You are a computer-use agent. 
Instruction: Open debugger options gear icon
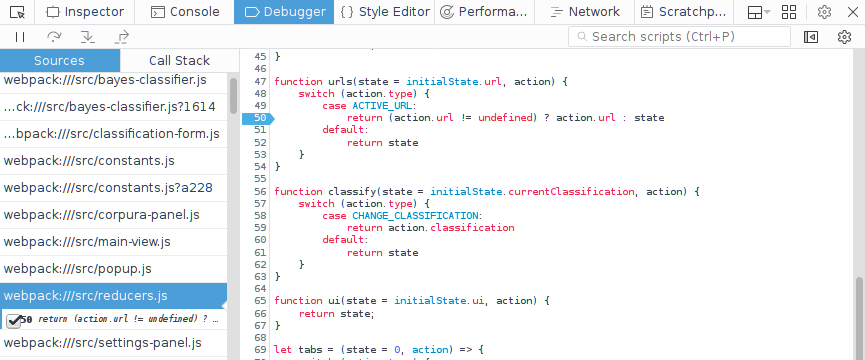(844, 37)
